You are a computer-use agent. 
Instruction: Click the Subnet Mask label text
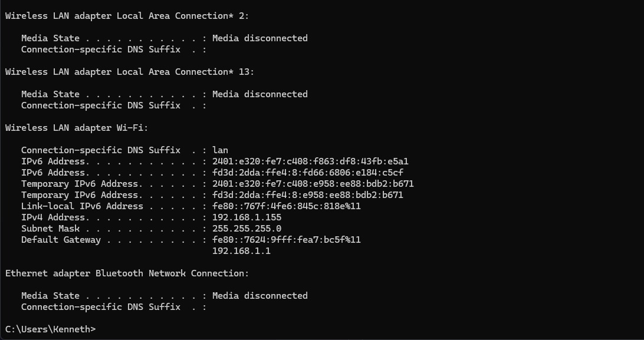point(51,229)
